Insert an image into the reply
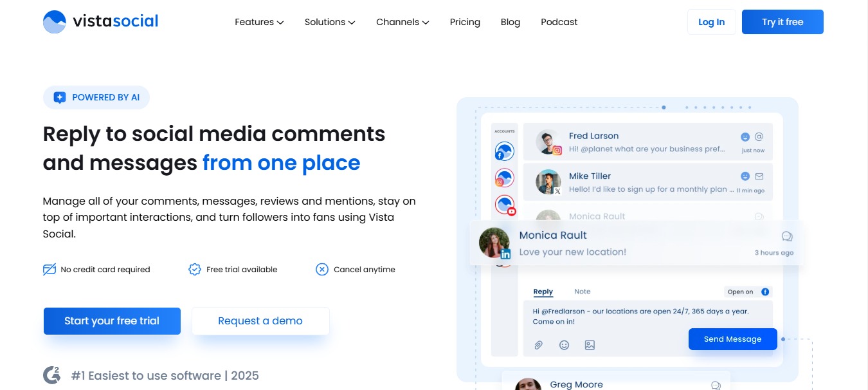This screenshot has height=390, width=868. click(590, 345)
